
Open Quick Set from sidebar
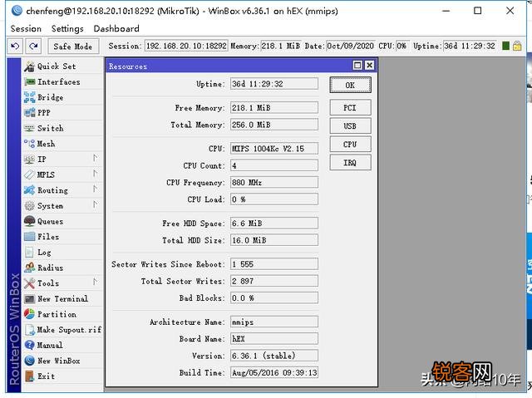56,66
